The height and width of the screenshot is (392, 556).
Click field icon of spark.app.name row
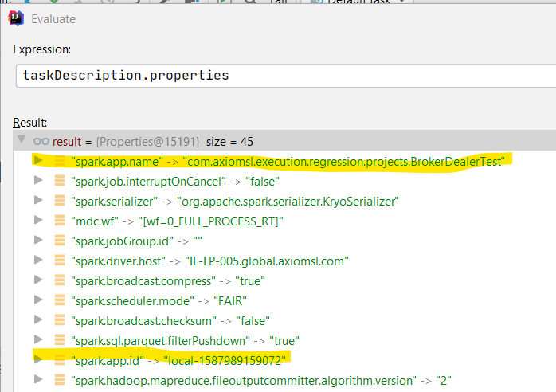(x=60, y=161)
